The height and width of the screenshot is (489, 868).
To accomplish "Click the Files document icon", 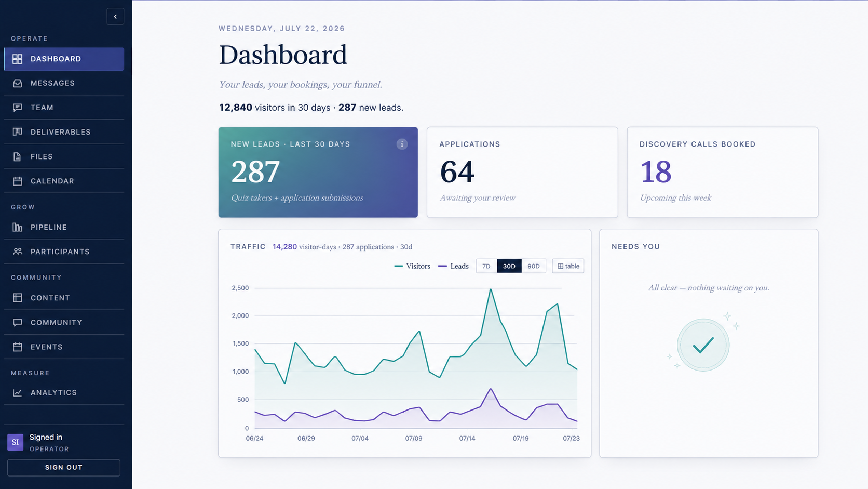I will click(x=18, y=156).
